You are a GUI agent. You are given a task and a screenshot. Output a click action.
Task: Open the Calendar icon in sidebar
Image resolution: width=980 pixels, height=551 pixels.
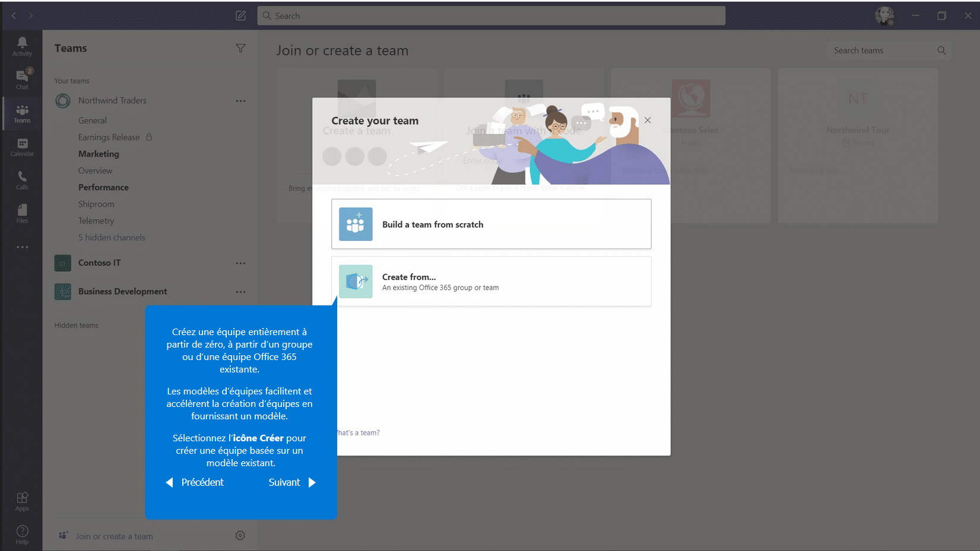[22, 147]
